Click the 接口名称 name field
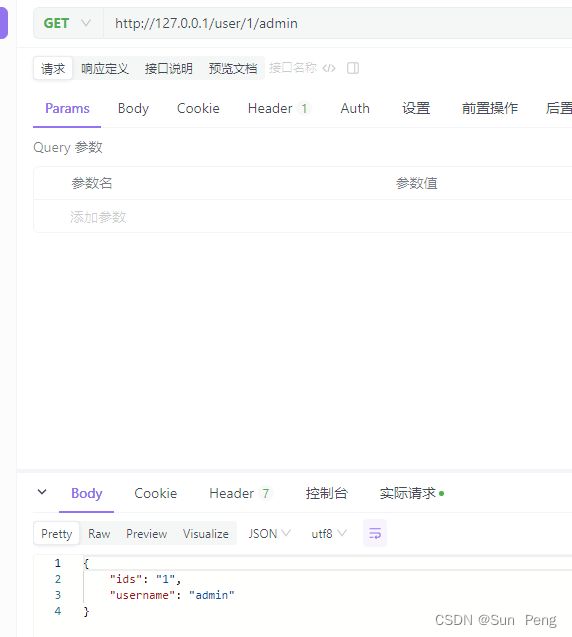This screenshot has height=637, width=572. coord(292,68)
